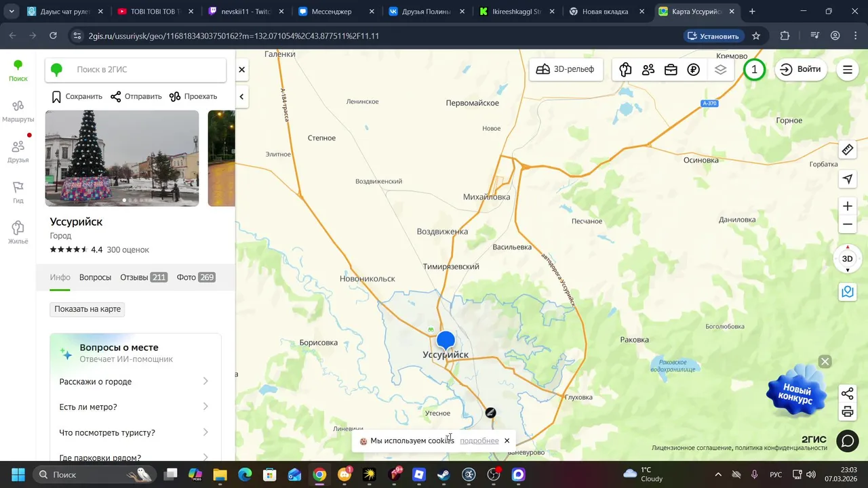Dismiss the cookies notice
Viewport: 868px width, 488px height.
[507, 441]
